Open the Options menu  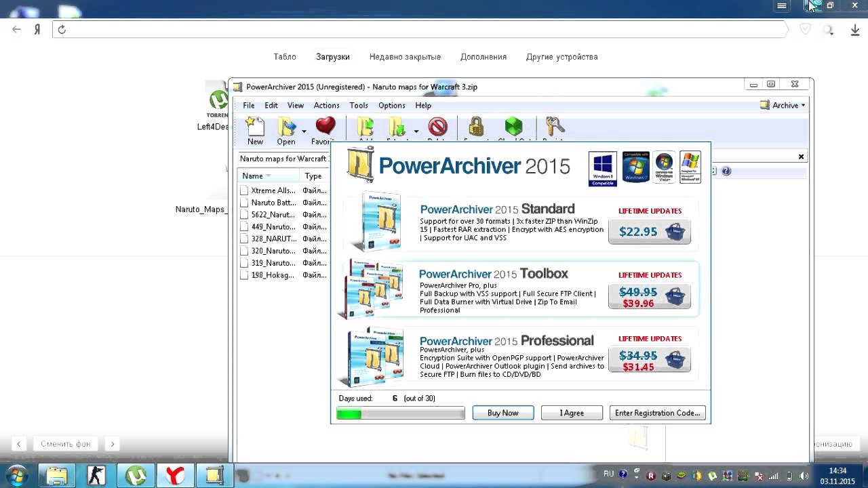pos(391,106)
